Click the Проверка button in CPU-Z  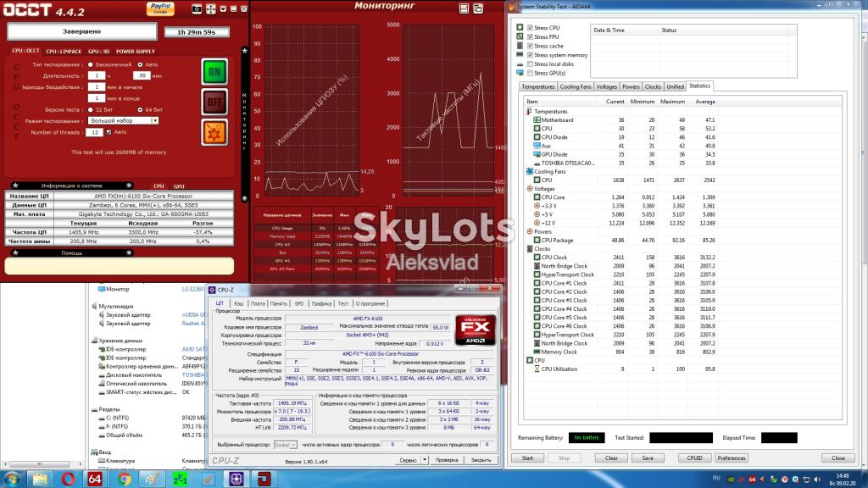click(x=447, y=460)
